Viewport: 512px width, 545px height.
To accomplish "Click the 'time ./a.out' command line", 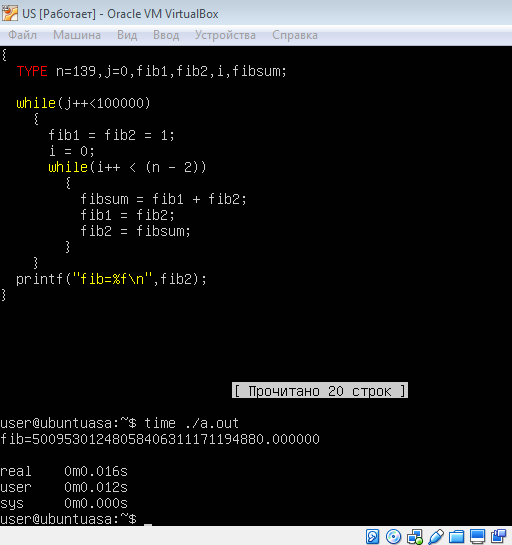I will 120,423.
